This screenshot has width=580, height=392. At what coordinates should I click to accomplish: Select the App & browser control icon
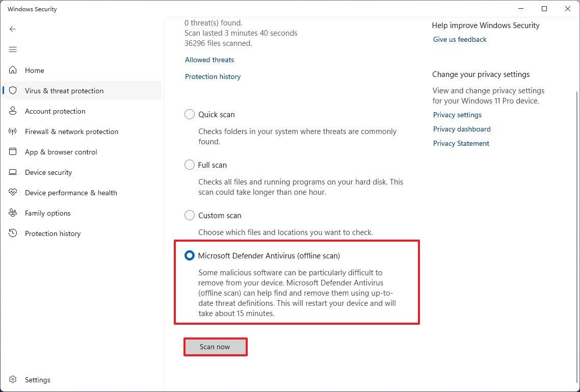tap(12, 151)
